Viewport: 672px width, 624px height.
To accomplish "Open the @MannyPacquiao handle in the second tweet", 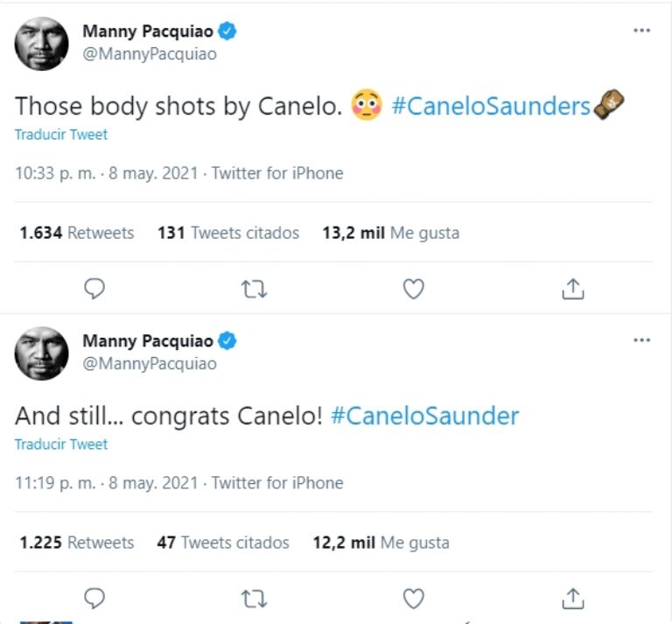I will [149, 363].
